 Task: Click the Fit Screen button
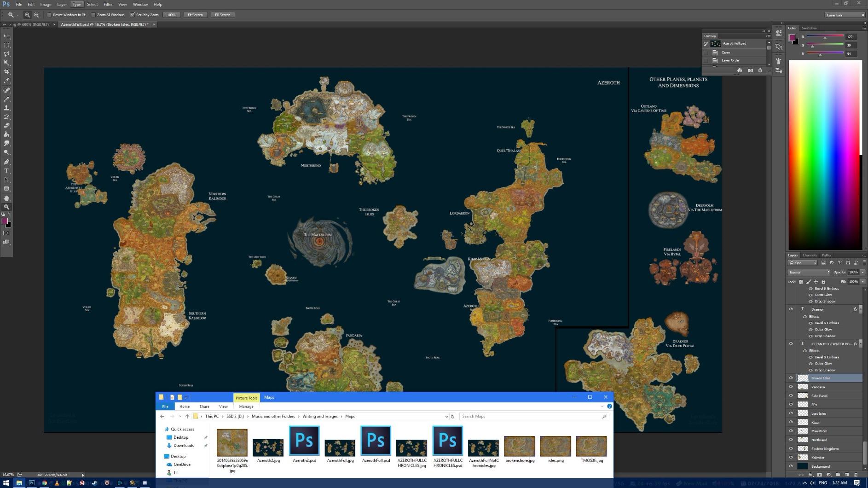(195, 15)
